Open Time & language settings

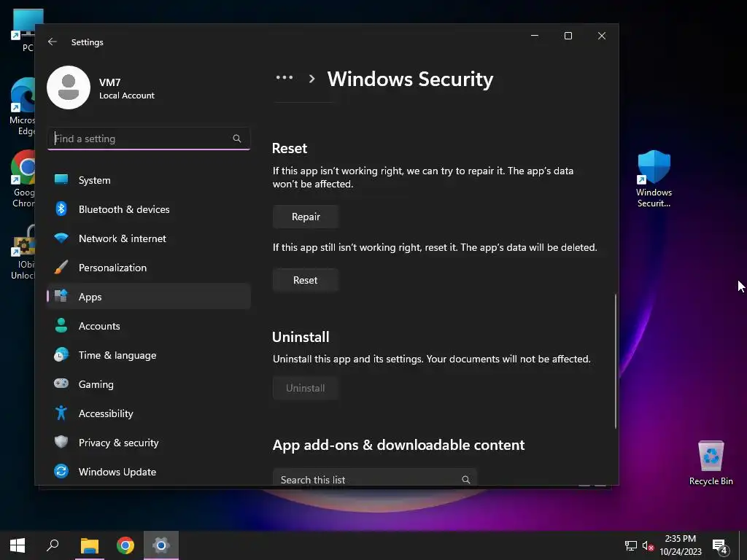[149, 355]
